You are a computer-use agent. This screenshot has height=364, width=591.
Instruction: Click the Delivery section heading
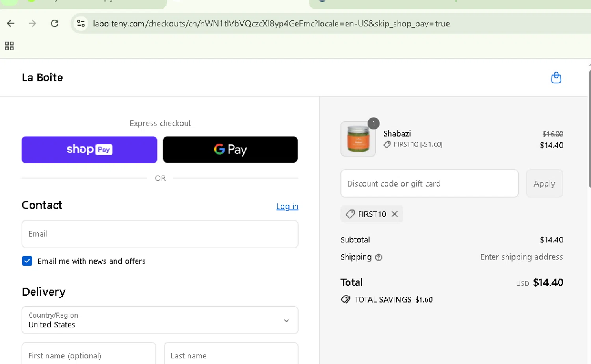[x=44, y=292]
